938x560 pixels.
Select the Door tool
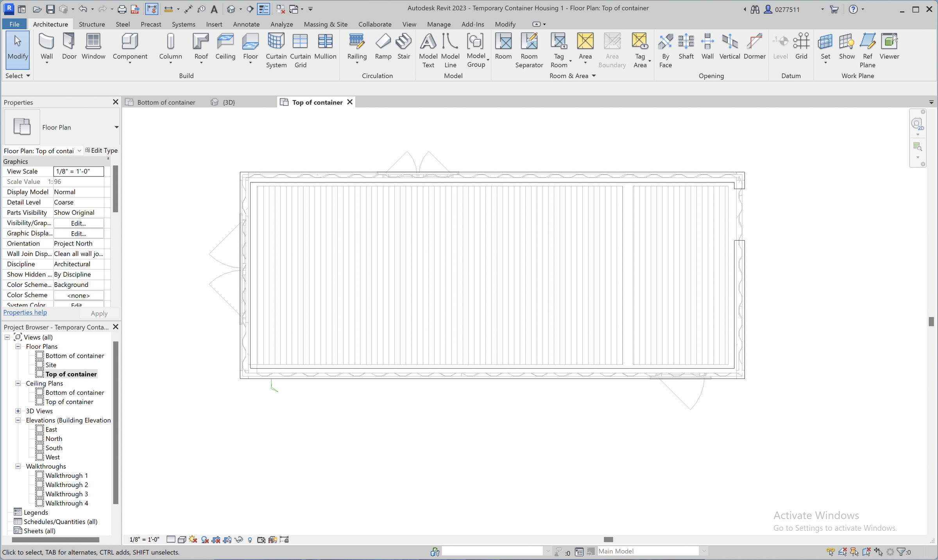pos(69,47)
